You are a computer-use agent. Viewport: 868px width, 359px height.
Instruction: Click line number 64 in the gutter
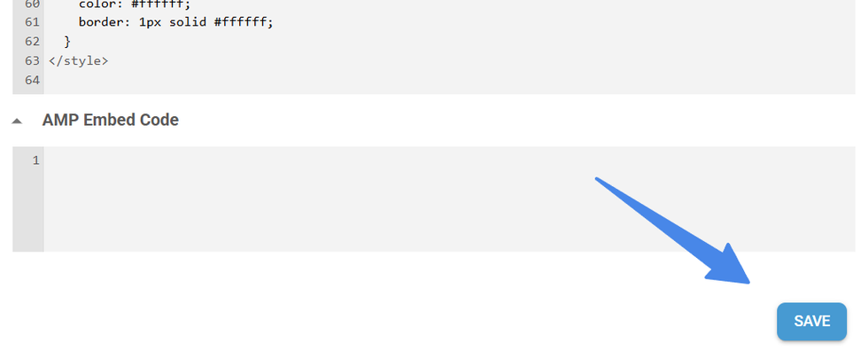[x=33, y=81]
